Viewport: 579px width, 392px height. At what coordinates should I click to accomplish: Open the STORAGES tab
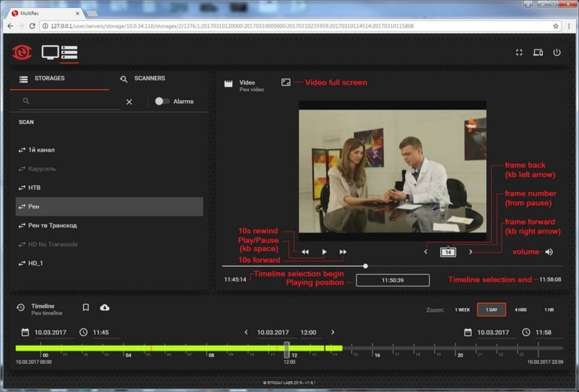[59, 79]
